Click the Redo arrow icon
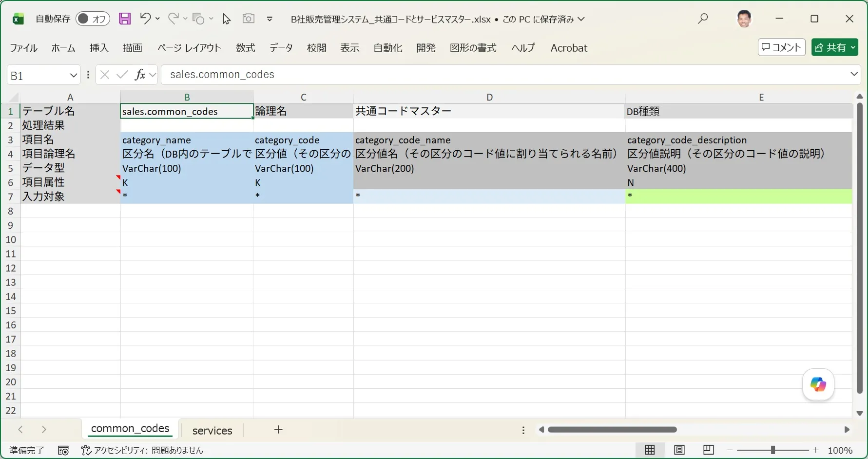868x459 pixels. pyautogui.click(x=173, y=19)
